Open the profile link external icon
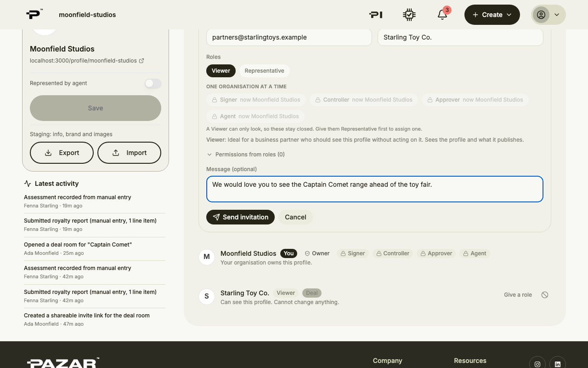Viewport: 588px width, 368px height. point(141,61)
